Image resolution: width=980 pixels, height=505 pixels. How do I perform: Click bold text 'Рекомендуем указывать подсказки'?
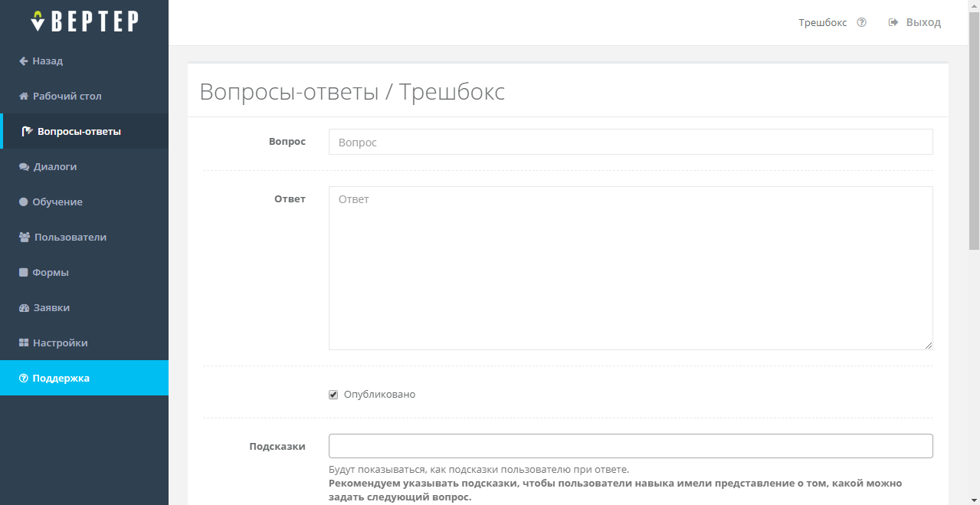615,490
